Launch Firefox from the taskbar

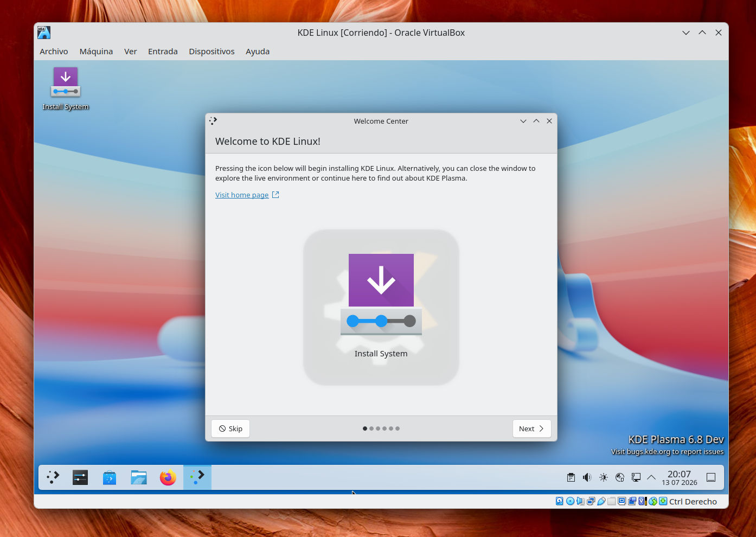click(x=168, y=477)
